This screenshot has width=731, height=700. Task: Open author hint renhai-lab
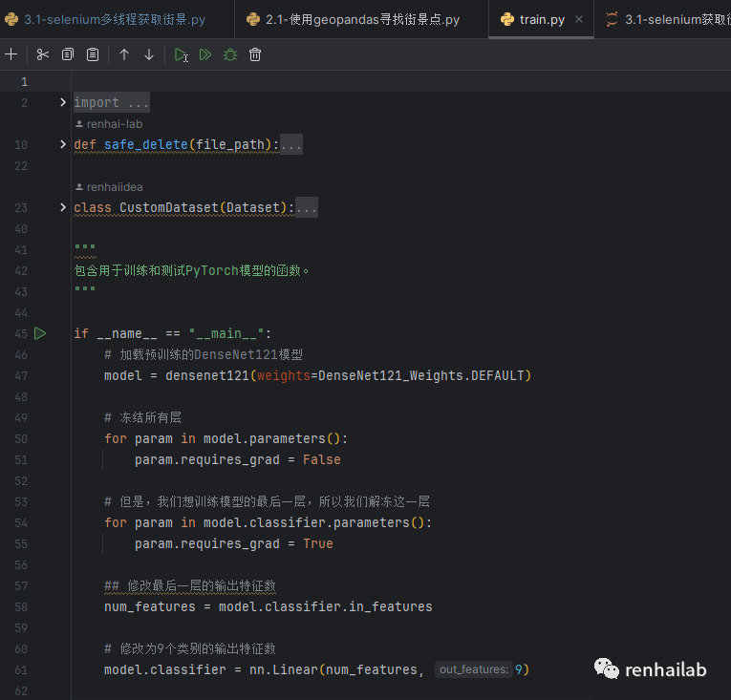click(x=109, y=124)
